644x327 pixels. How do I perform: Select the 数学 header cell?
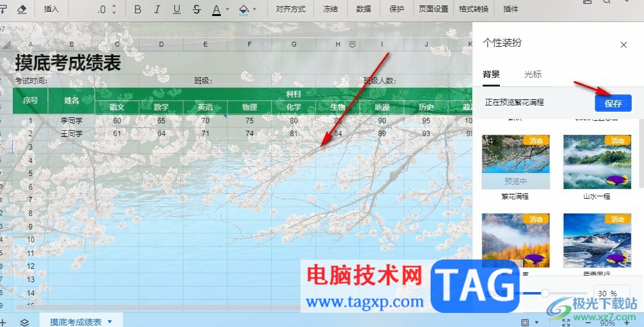click(x=161, y=107)
